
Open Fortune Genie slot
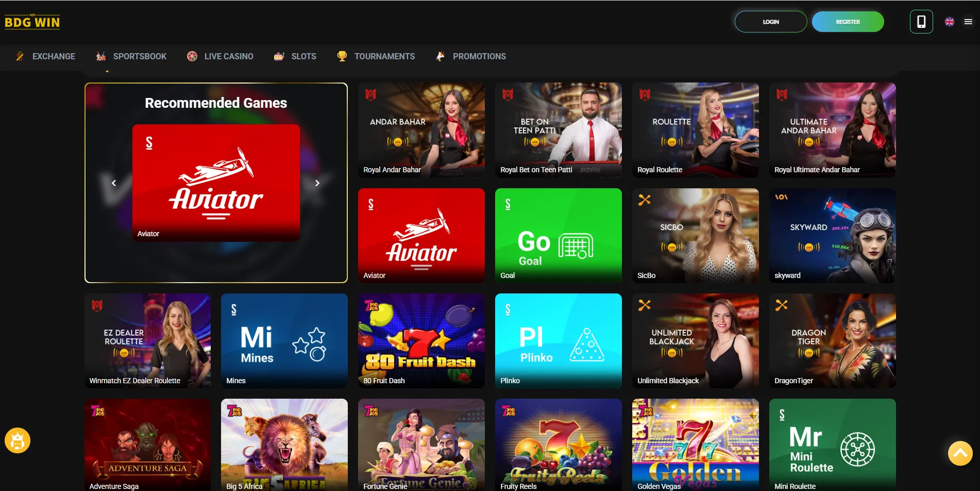click(421, 445)
